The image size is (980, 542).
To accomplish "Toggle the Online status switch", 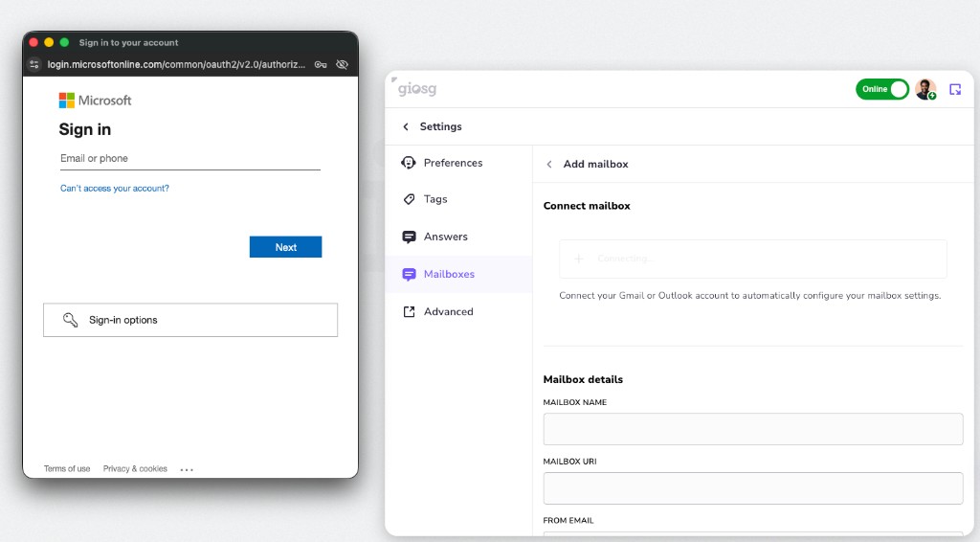I will [881, 89].
